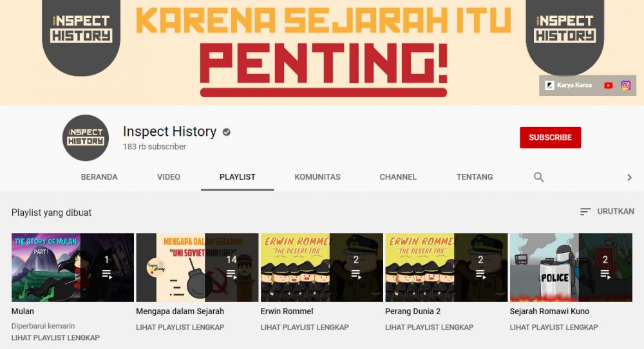Open LIHAT PLAYLIST LENGKAP under Perang Dunia 2
This screenshot has width=644, height=349.
point(429,327)
